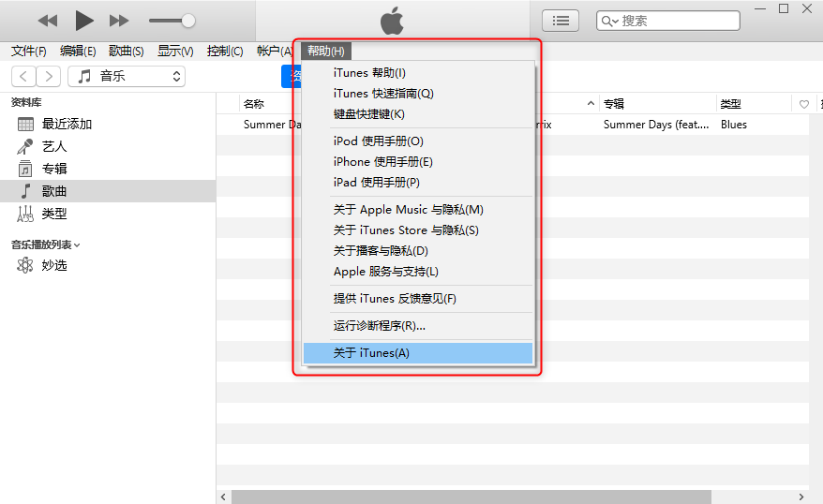
Task: Go back with the left arrow button
Action: 23,76
